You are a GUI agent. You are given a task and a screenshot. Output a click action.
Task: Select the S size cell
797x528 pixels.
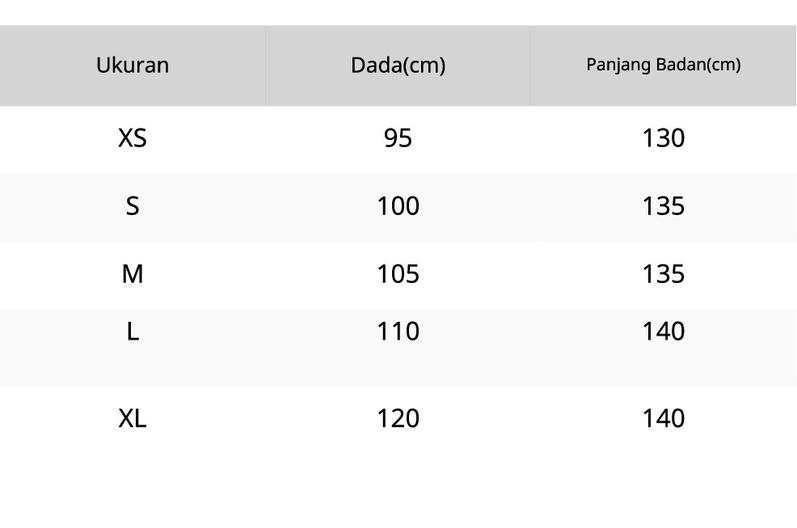[133, 206]
